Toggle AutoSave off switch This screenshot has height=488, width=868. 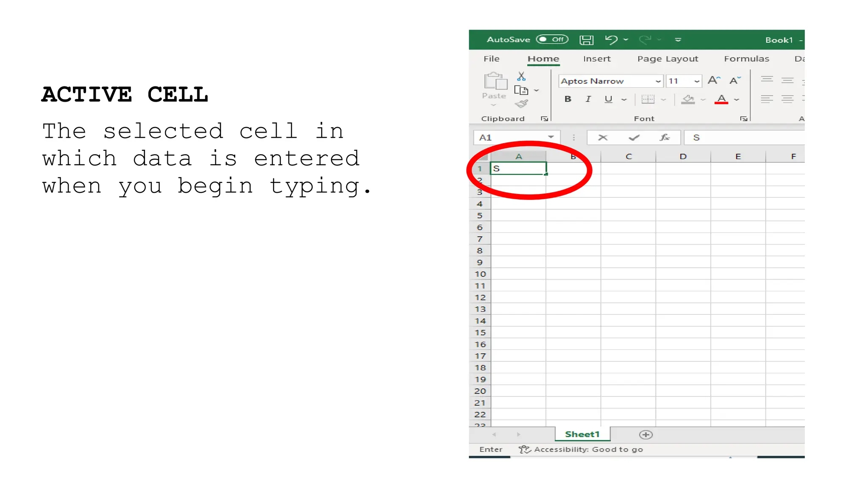coord(551,39)
